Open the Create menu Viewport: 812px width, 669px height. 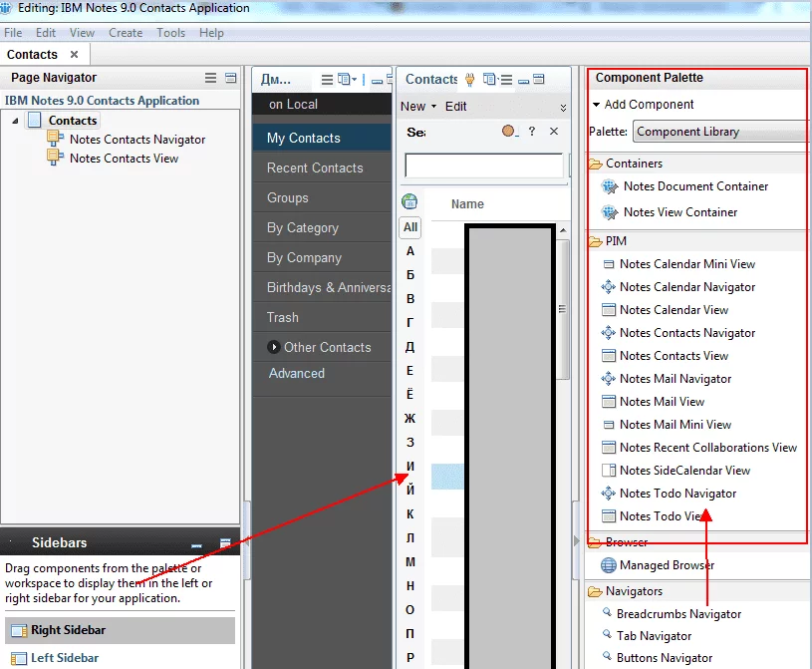[126, 33]
